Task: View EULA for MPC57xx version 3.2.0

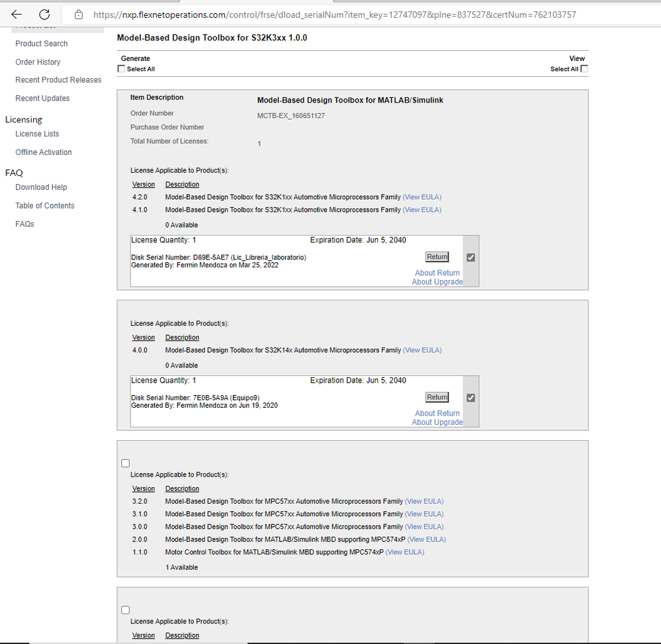Action: coord(424,501)
